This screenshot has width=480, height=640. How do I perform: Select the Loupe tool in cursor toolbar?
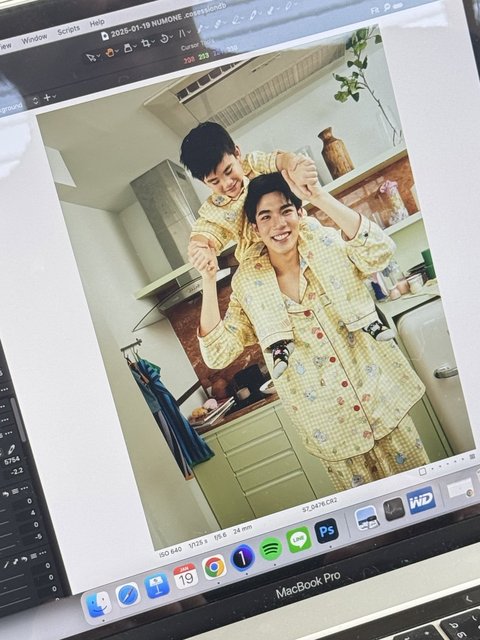coord(130,47)
